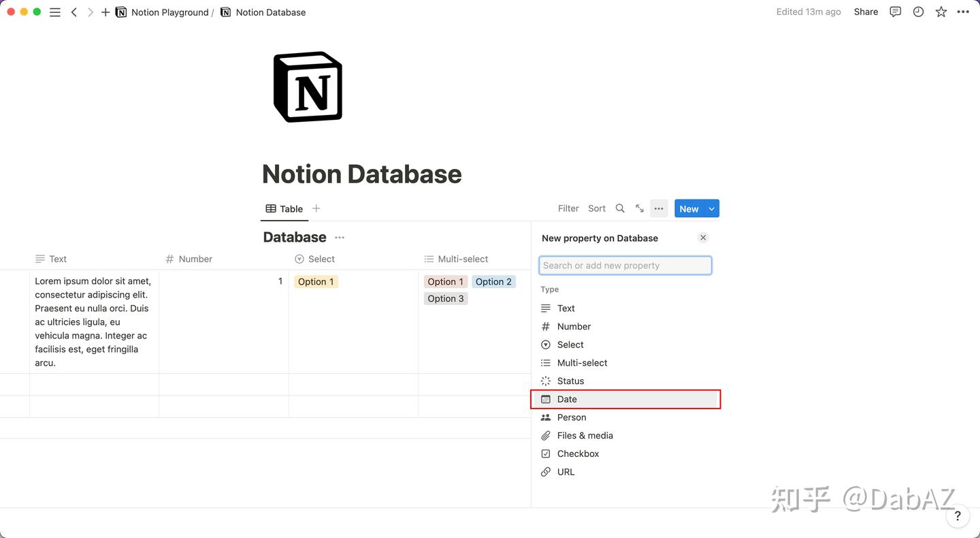Switch to the Table view tab
Viewport: 980px width, 538px height.
(284, 208)
